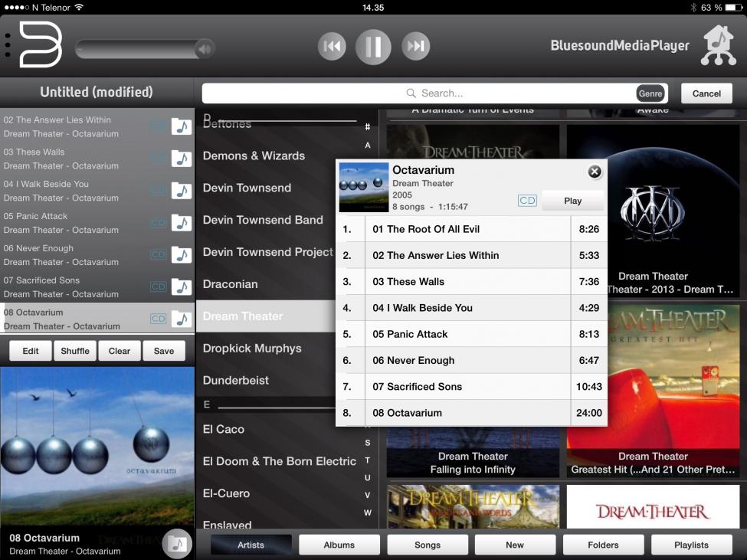Select popup track 07 Sacrificed Sons
Image resolution: width=747 pixels, height=560 pixels.
[x=472, y=387]
